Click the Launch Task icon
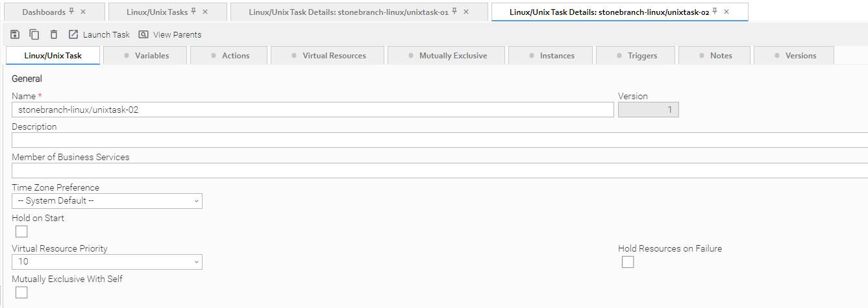 [x=73, y=34]
